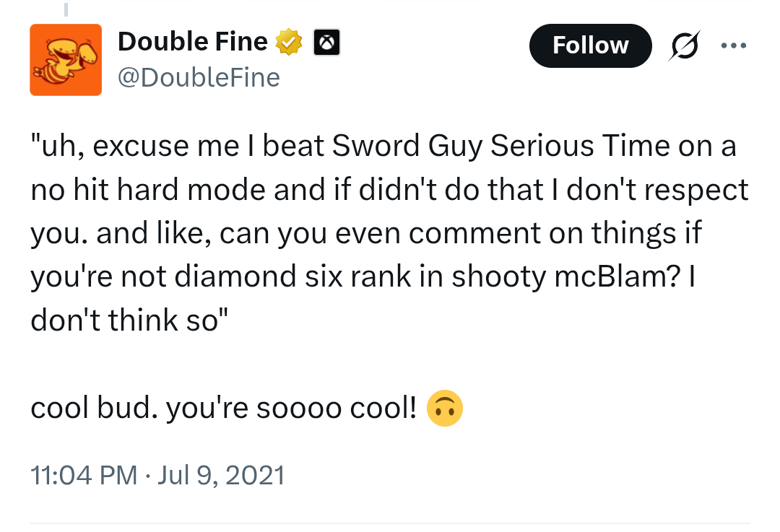Click the upside-down face emoji

[444, 410]
